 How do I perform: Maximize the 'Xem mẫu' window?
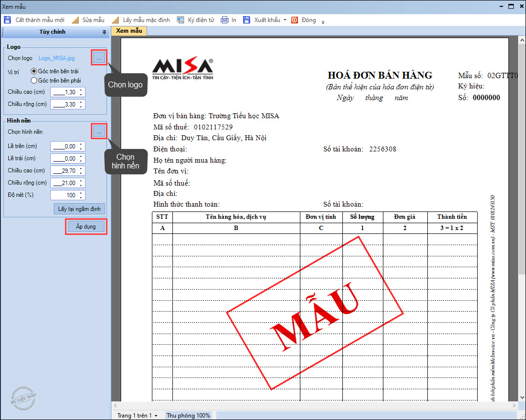click(x=511, y=6)
